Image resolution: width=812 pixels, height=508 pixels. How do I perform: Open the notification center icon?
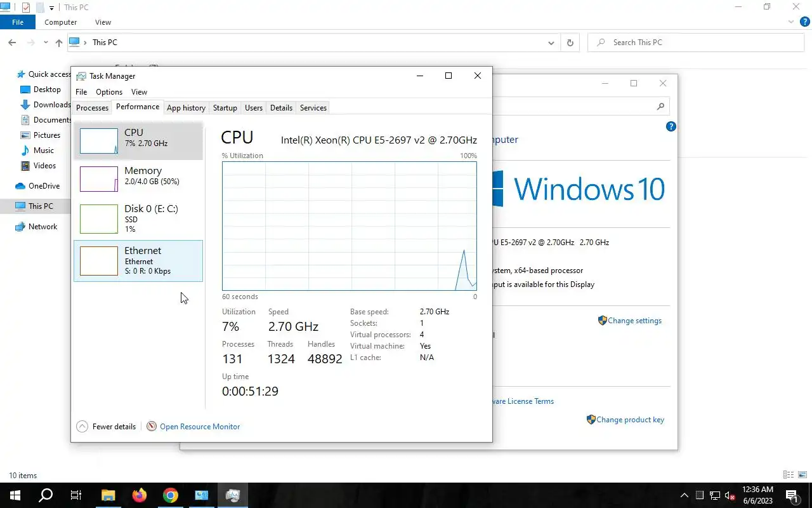click(x=792, y=495)
